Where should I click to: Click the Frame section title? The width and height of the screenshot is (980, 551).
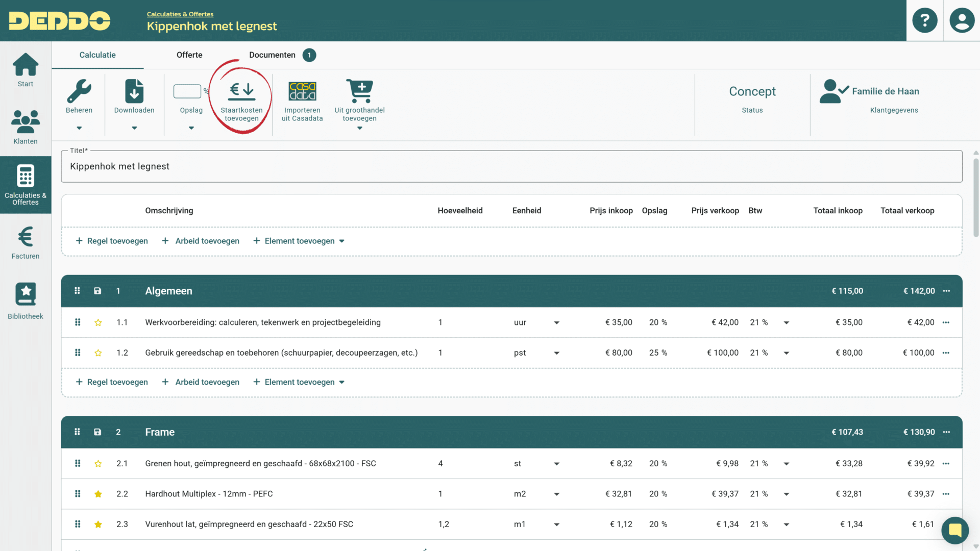coord(160,432)
